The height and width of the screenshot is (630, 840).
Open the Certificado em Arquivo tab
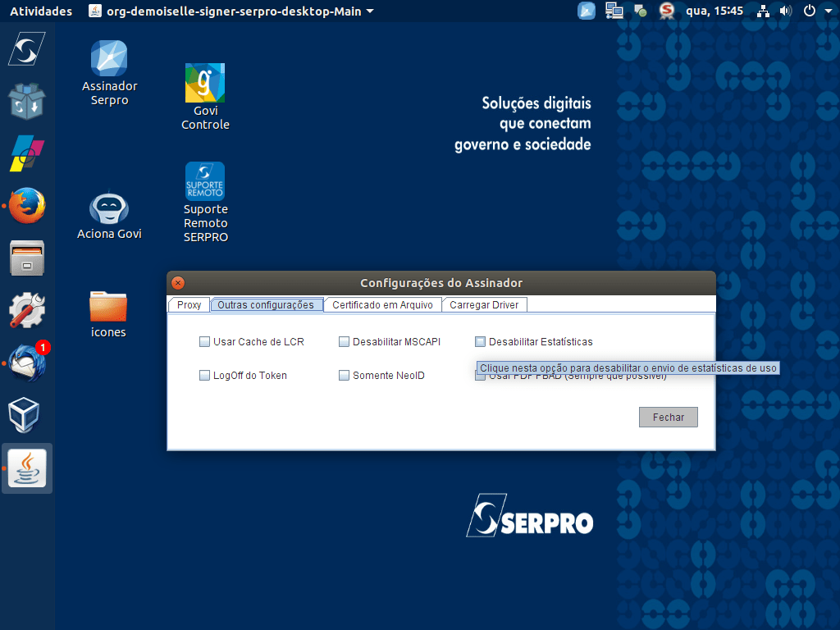coord(382,305)
